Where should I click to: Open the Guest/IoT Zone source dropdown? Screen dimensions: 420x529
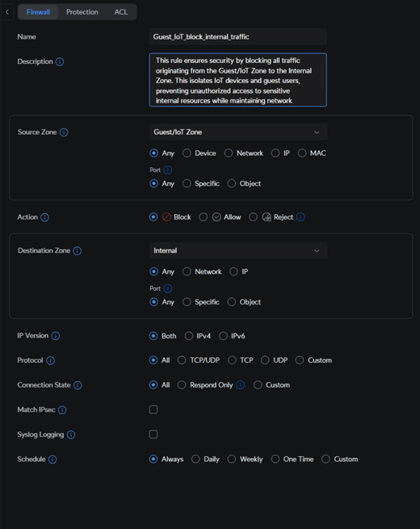(238, 132)
